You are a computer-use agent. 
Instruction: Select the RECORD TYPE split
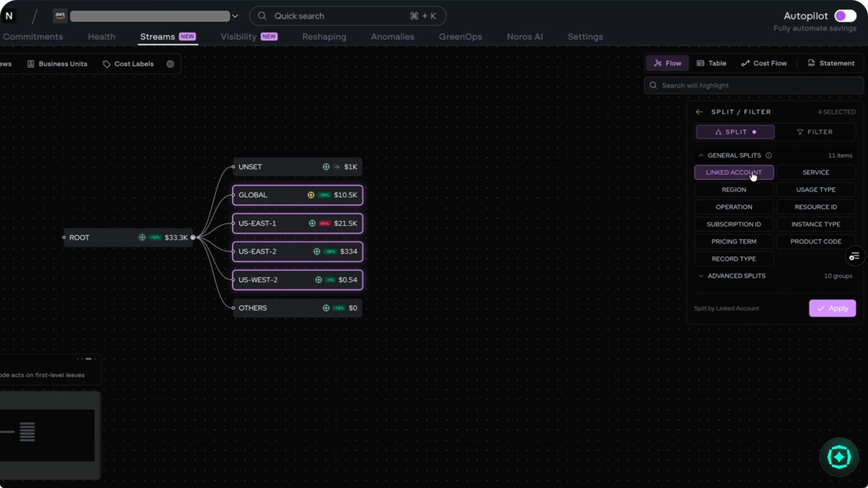coord(734,259)
